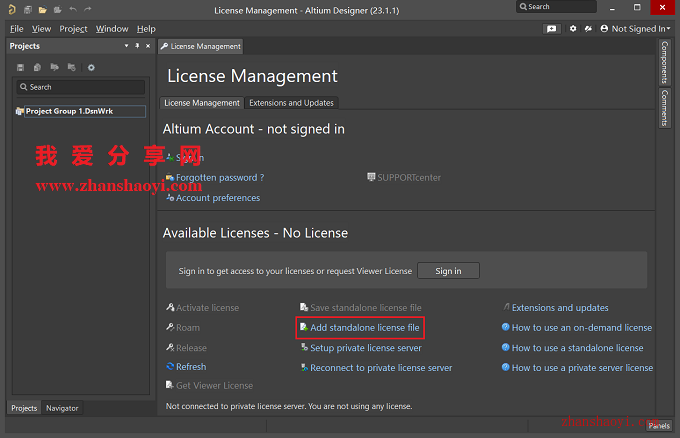Click the Undo arrow icon
The height and width of the screenshot is (438, 680).
pyautogui.click(x=73, y=9)
